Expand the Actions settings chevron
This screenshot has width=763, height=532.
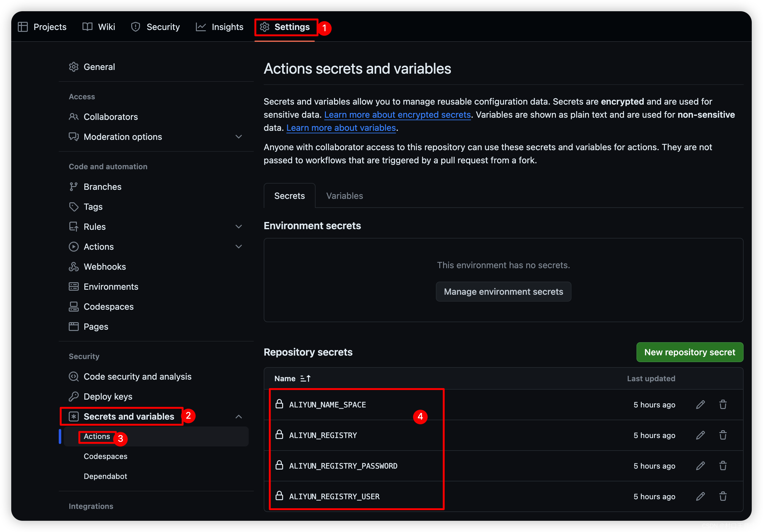pyautogui.click(x=239, y=247)
